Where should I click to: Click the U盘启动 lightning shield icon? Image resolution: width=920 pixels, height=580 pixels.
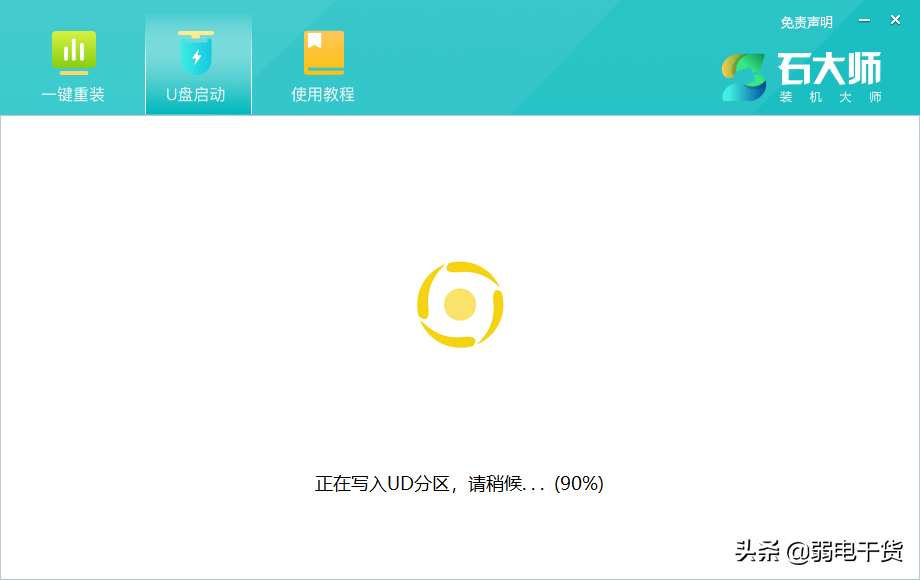[x=196, y=53]
